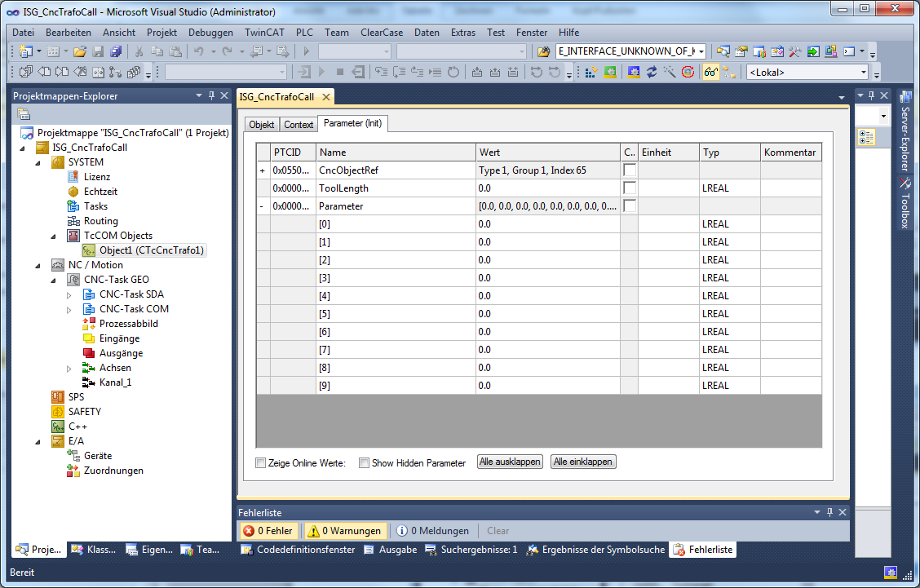Close the ISG_CncTrafoCall document tab
Viewport: 920px width, 588px height.
click(326, 97)
